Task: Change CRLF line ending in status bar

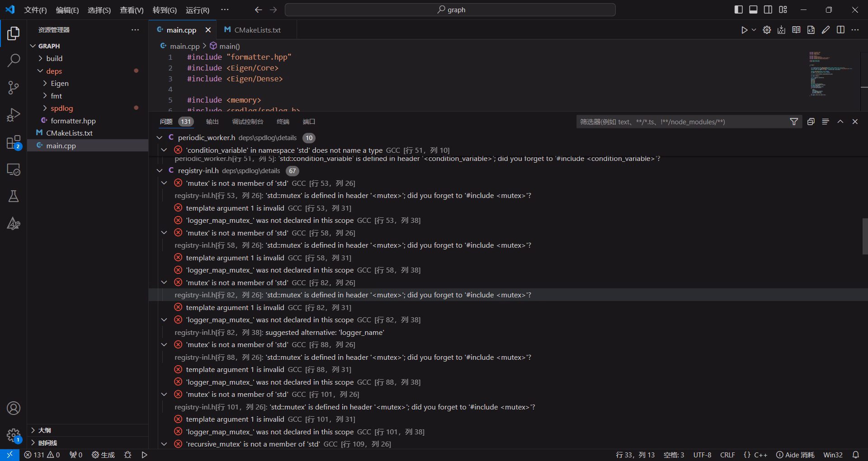Action: (x=727, y=455)
